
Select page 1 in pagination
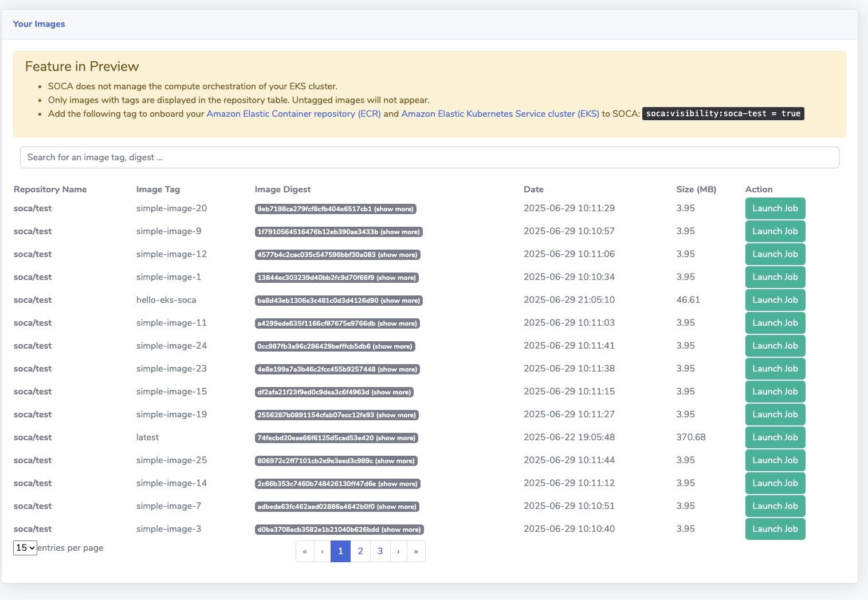(340, 551)
